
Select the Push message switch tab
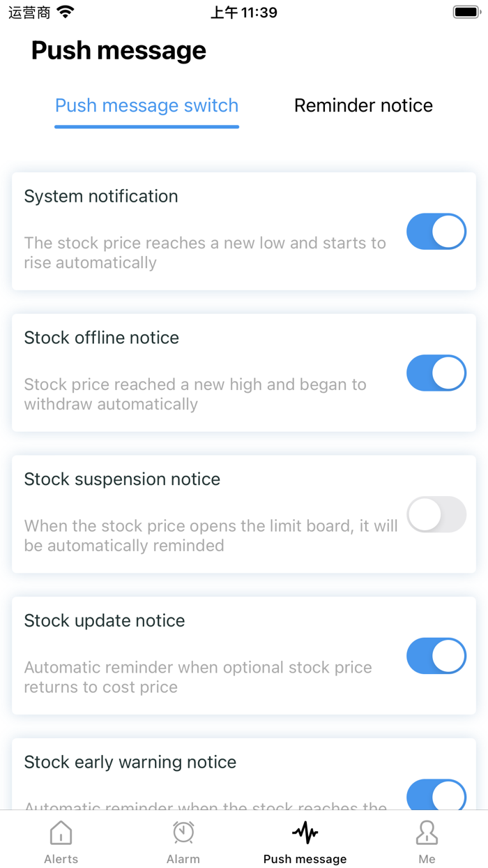(x=146, y=105)
